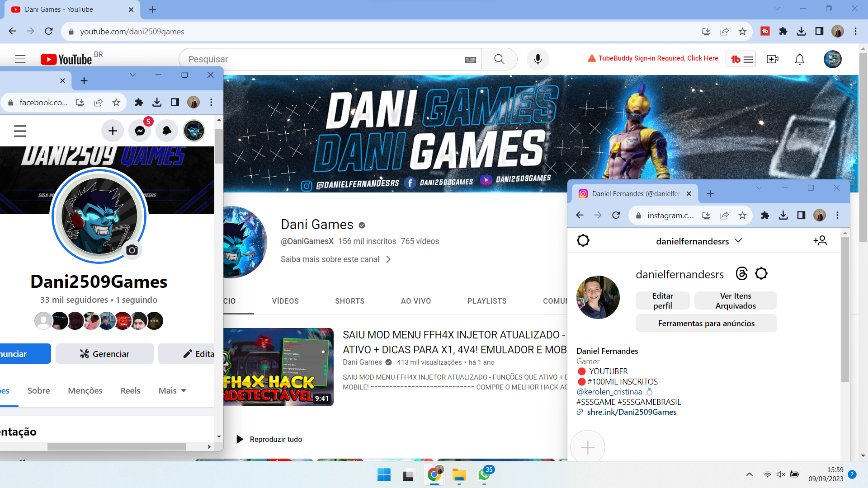Show hidden tray icons chevron
The width and height of the screenshot is (868, 488).
tap(749, 474)
